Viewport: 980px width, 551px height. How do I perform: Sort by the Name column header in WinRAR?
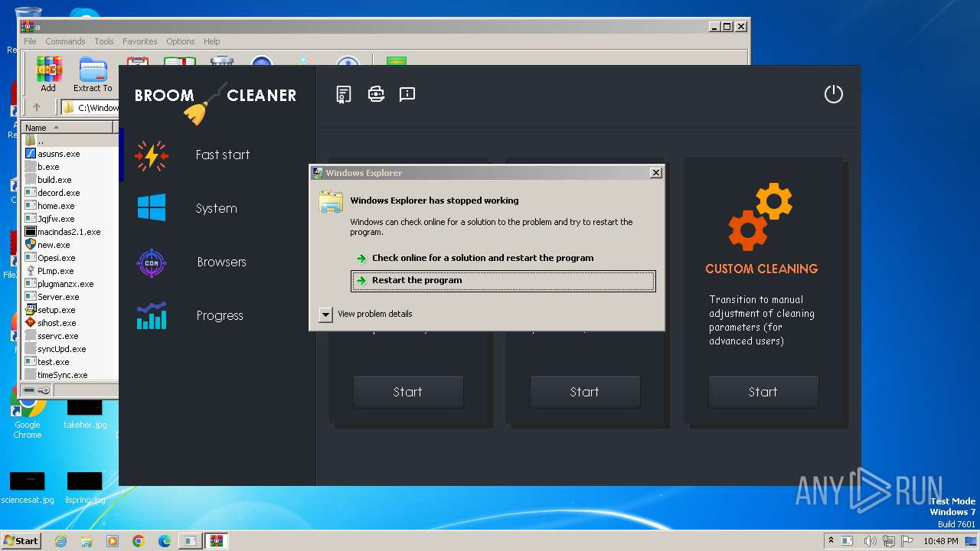point(67,127)
